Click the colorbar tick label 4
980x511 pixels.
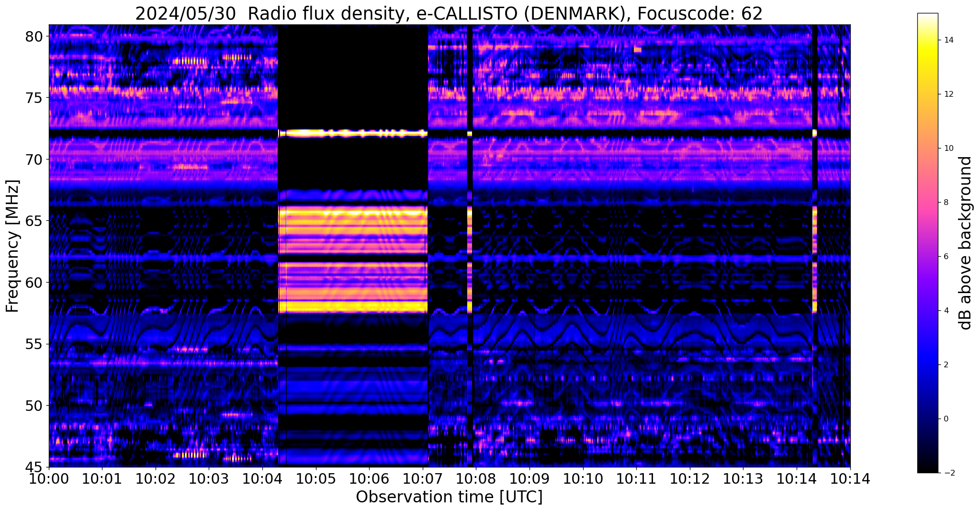(x=946, y=311)
